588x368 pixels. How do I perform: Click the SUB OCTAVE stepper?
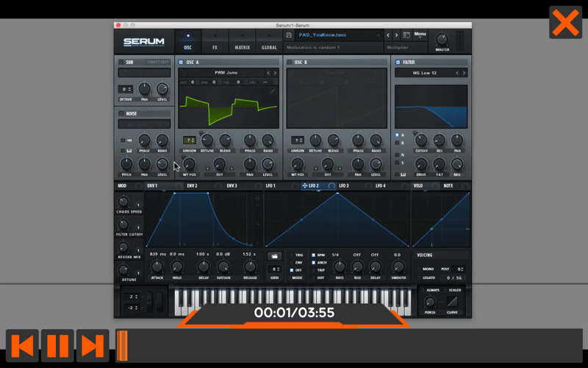pyautogui.click(x=125, y=89)
